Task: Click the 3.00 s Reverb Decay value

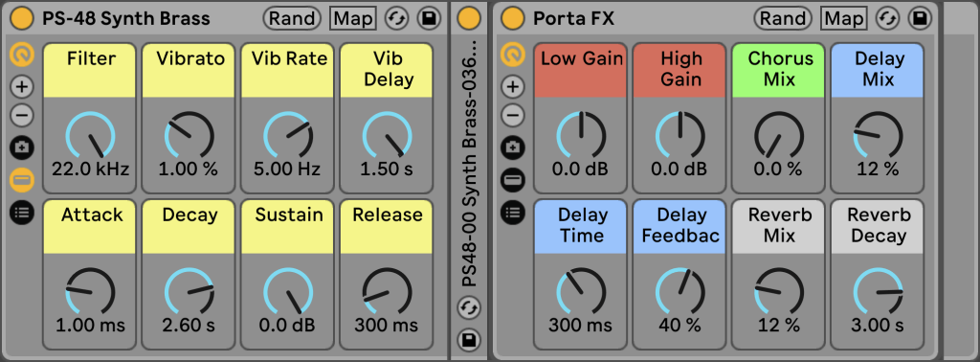Action: pos(878,326)
